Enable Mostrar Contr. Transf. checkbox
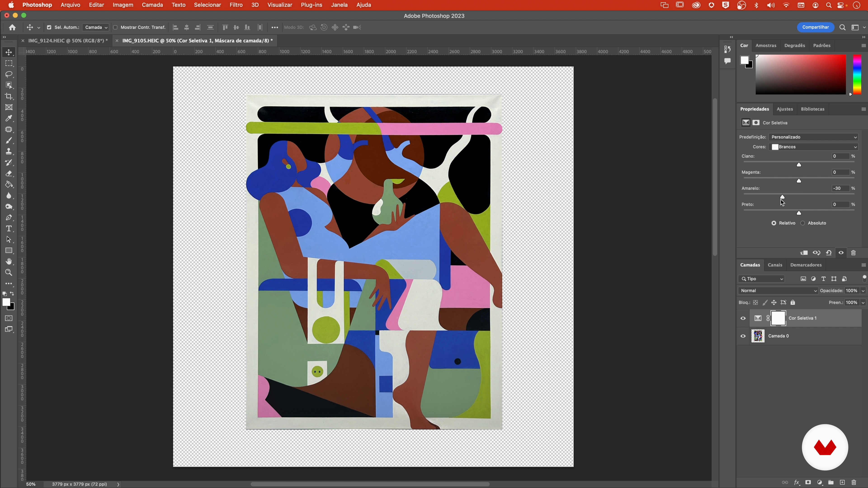Viewport: 868px width, 488px height. (116, 27)
